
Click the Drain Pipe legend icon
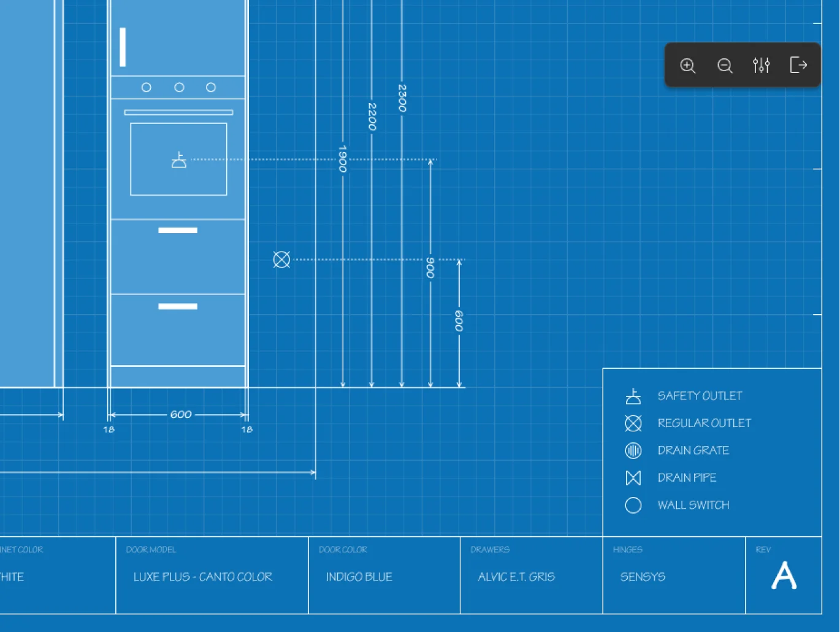tap(633, 478)
